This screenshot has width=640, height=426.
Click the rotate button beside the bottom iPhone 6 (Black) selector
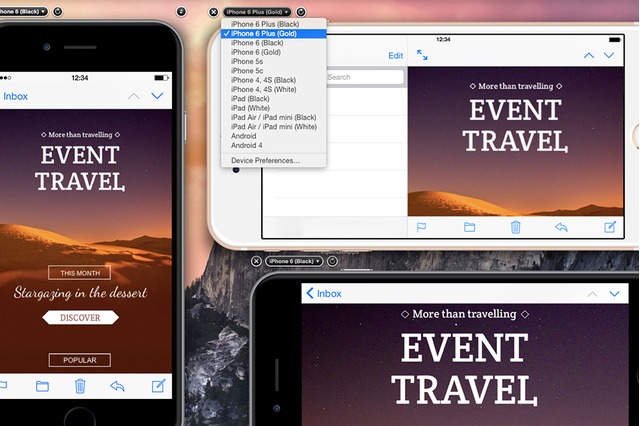[332, 261]
